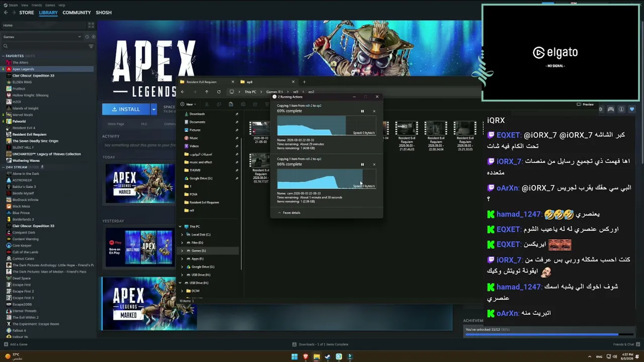Click the ready-to-play filter icon
The width and height of the screenshot is (644, 362).
[94, 37]
